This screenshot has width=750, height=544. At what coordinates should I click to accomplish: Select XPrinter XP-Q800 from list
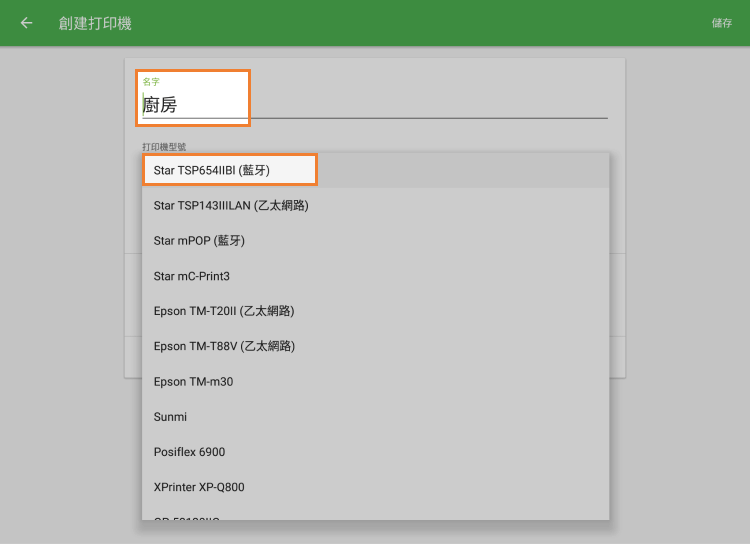pos(199,487)
